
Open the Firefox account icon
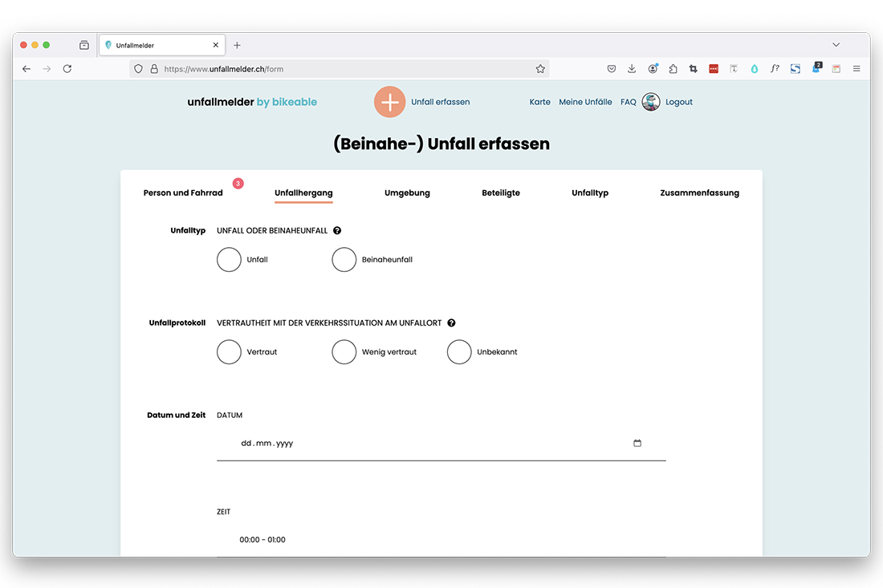tap(653, 69)
